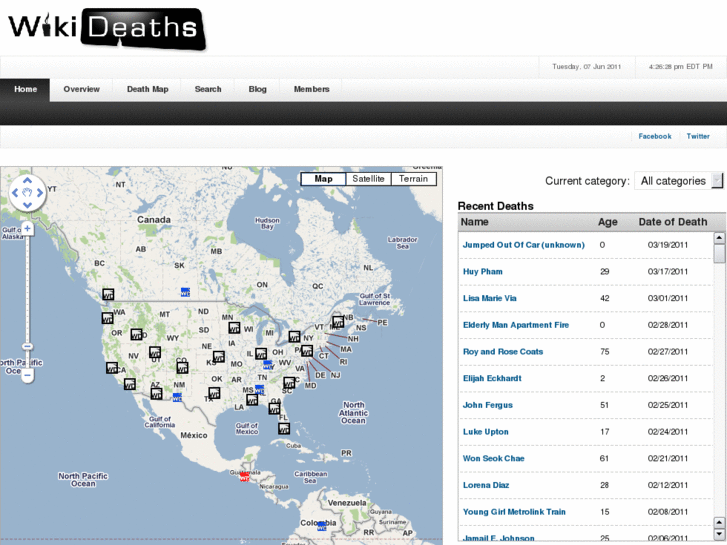
Task: Click the WikiDeaths logo
Action: [107, 28]
